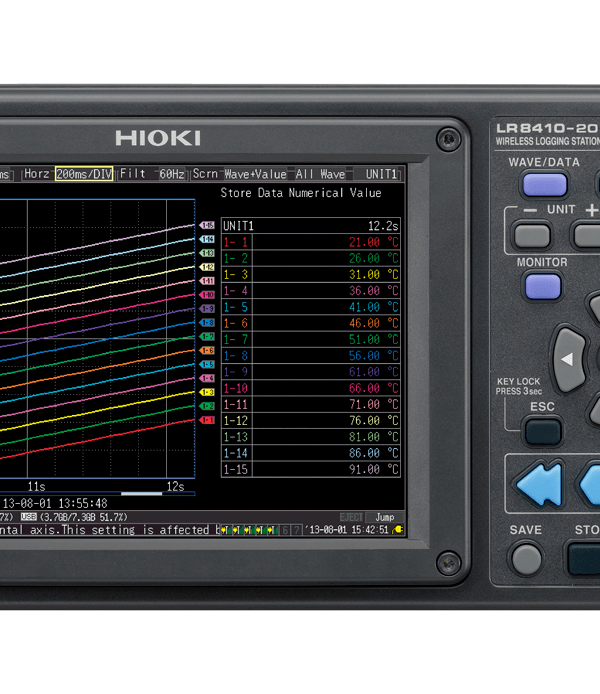Click the 12.2s time value
The image size is (600, 694).
pyautogui.click(x=383, y=226)
